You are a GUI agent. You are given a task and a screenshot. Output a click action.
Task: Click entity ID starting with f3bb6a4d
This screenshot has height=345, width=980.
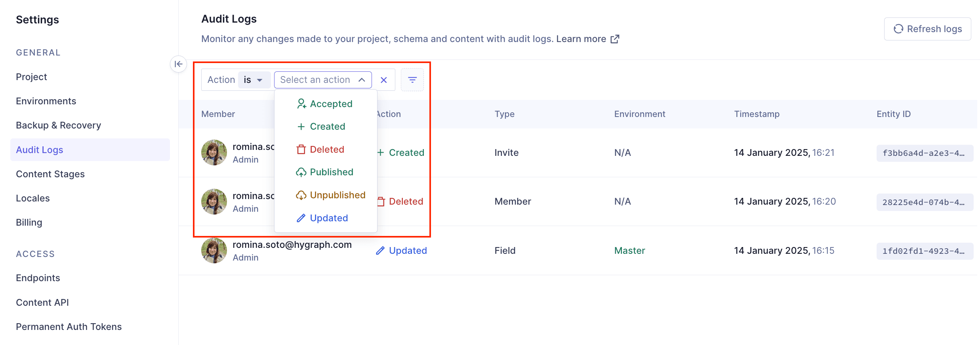pyautogui.click(x=924, y=153)
